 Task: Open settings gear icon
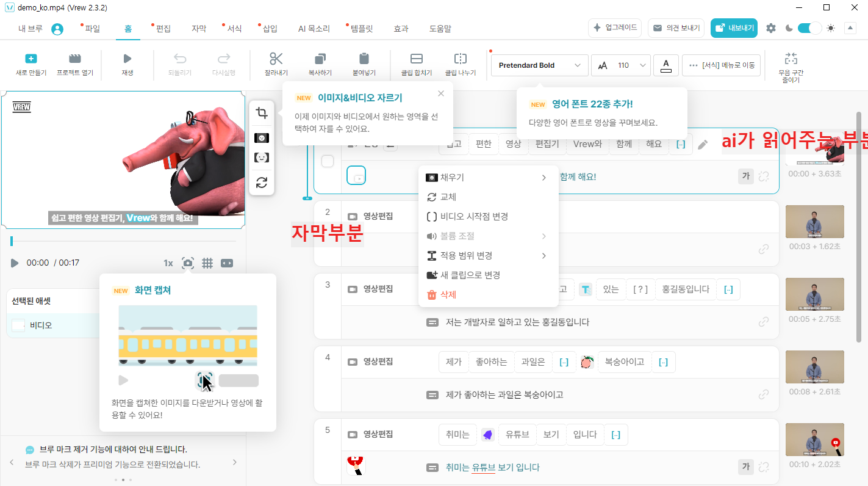click(x=771, y=28)
